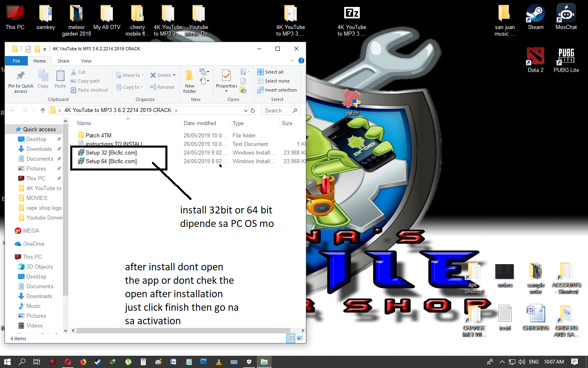Open Quick Access Toolbar customize dropdown

[45, 49]
